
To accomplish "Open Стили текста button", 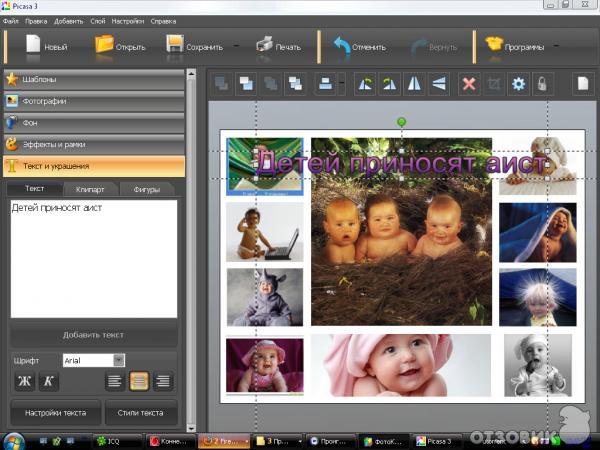I will click(x=141, y=412).
